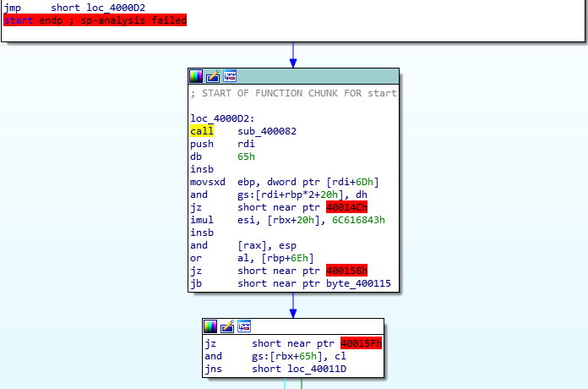Click group nodes icon in loc_4000D2 node
This screenshot has width=588, height=389.
pos(230,76)
